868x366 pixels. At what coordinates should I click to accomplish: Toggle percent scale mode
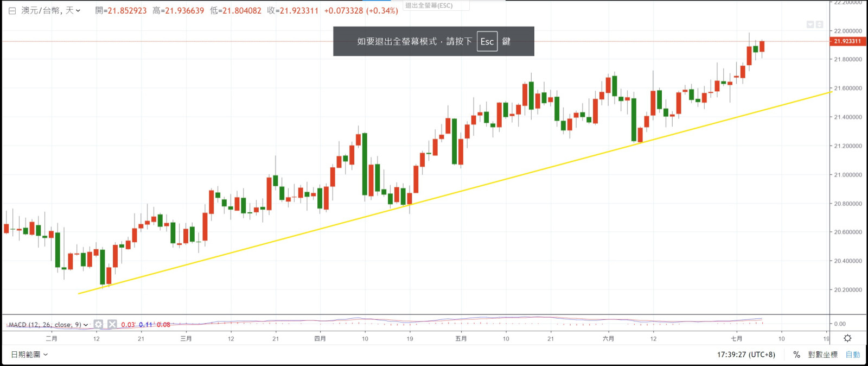click(796, 355)
